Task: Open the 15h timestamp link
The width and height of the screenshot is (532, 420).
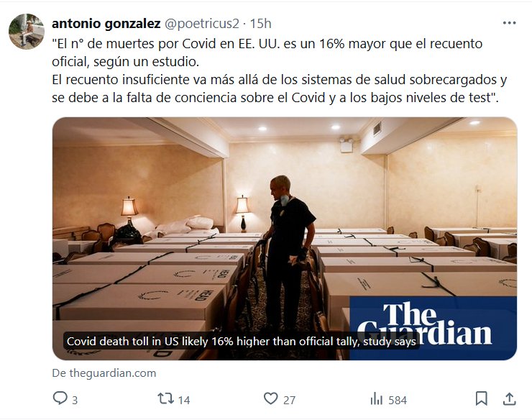Action: point(260,24)
